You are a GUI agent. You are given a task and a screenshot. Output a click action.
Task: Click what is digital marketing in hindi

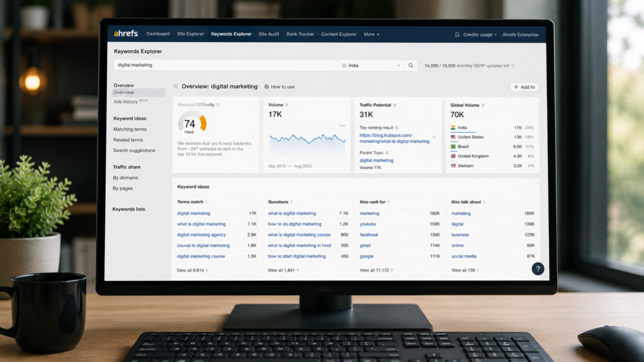pos(299,246)
